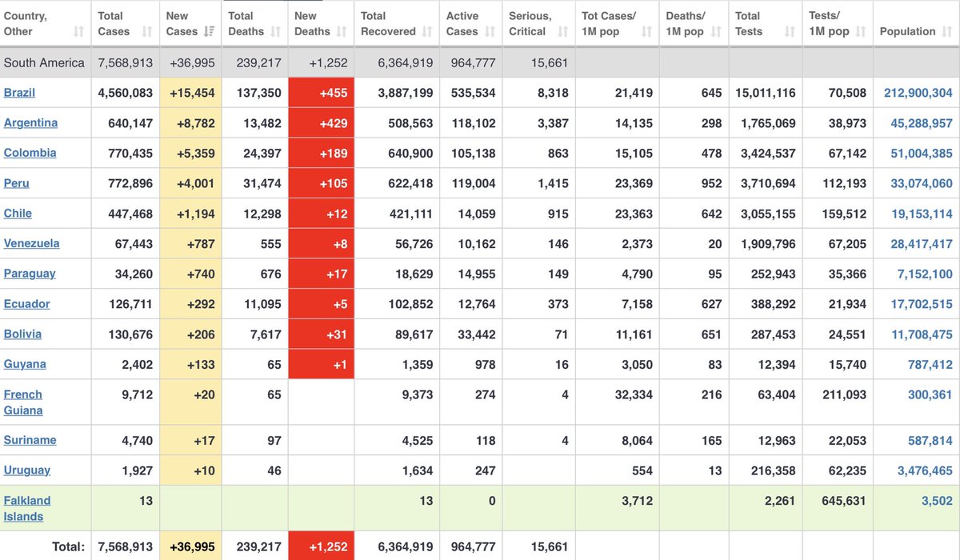The height and width of the screenshot is (560, 960).
Task: Select Peru total deaths cell 31,474
Action: [255, 183]
